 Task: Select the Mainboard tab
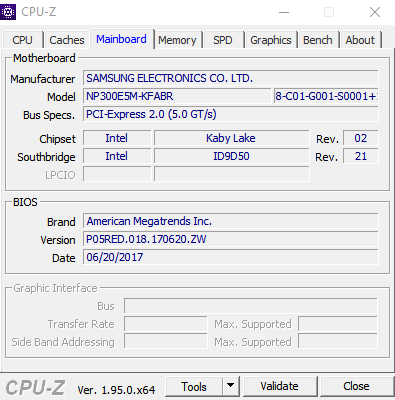122,39
